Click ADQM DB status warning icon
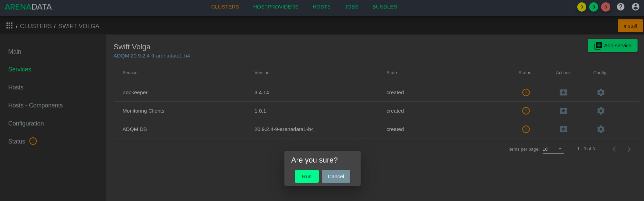644x201 pixels. click(x=526, y=129)
